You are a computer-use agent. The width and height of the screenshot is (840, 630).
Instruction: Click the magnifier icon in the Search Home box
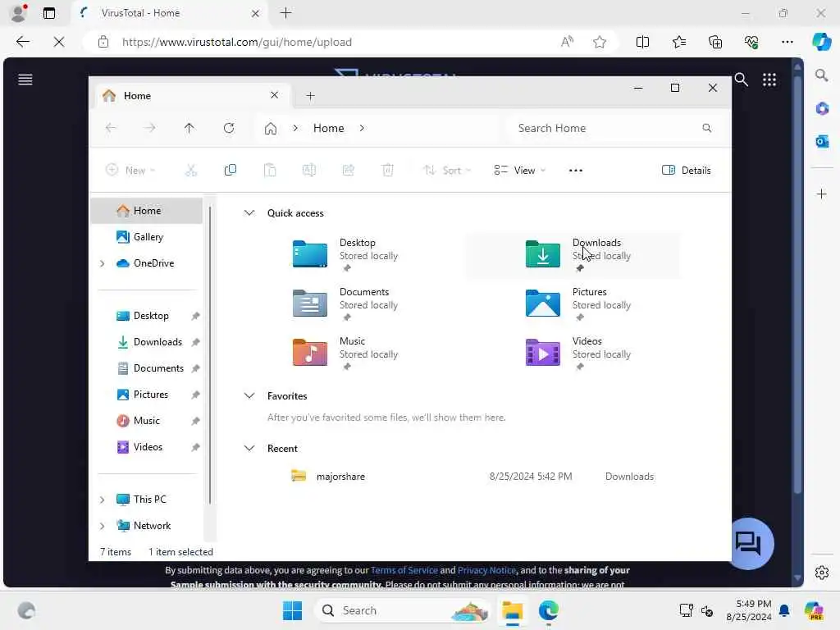[706, 128]
